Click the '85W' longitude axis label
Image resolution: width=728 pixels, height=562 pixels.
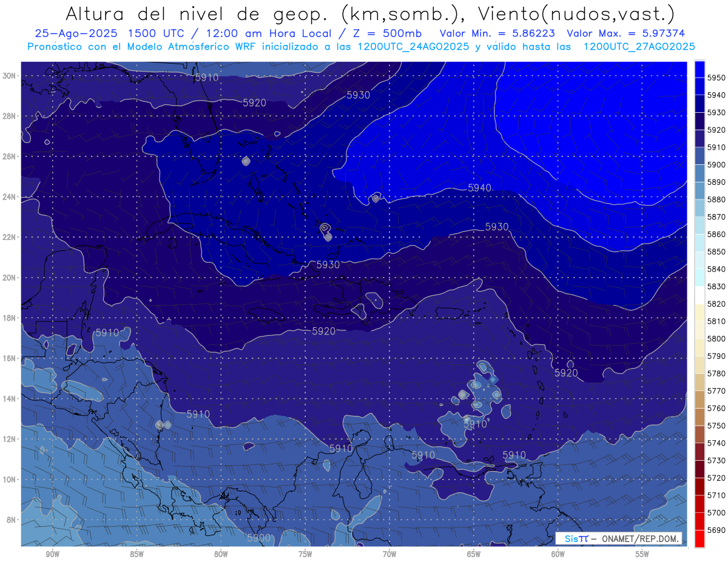136,554
